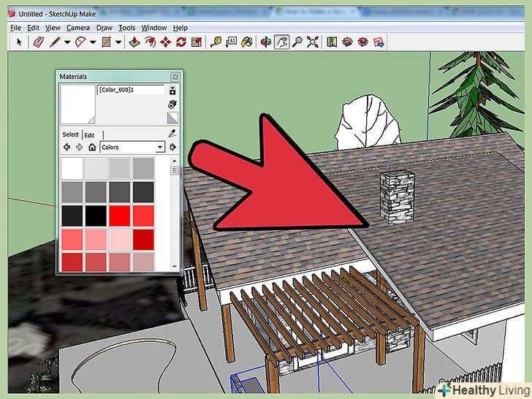Screen dimensions: 532x399
Task: Open the Extension Warehouse icon
Action: point(362,42)
